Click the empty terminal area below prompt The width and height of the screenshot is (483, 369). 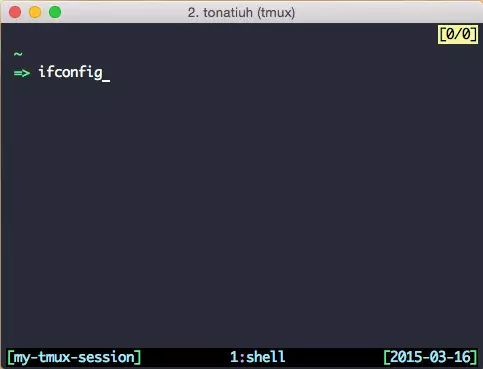241,213
